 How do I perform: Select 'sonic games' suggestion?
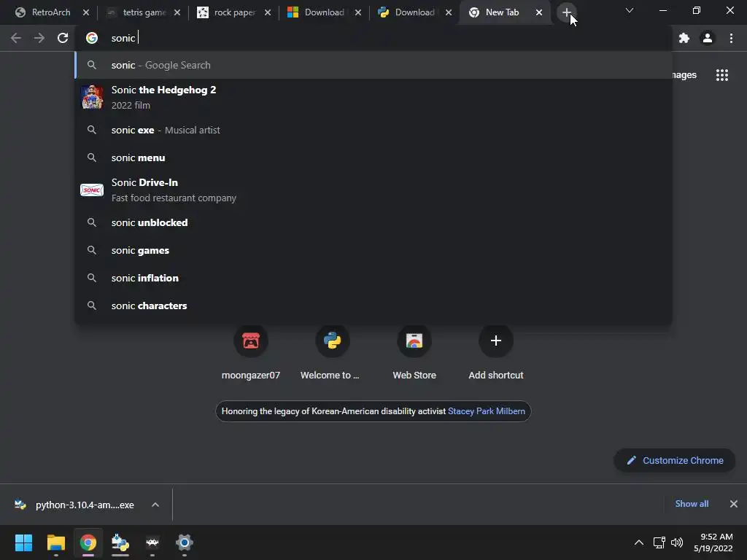point(373,250)
